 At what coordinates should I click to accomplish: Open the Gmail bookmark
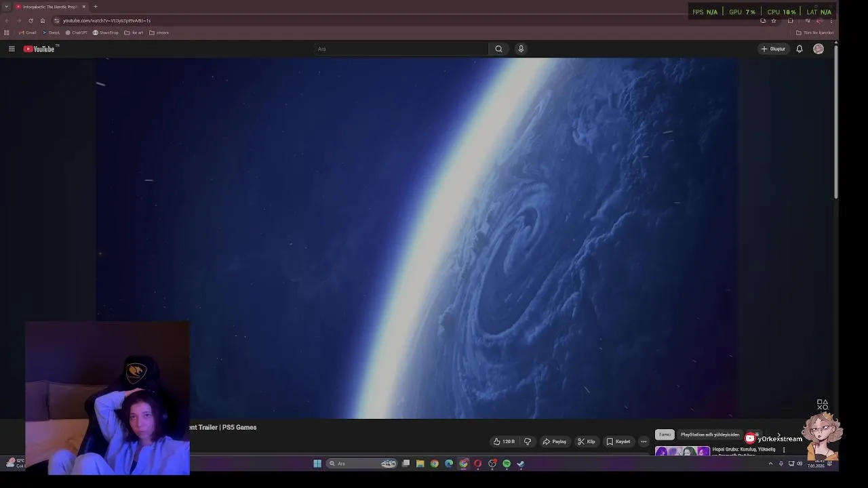(x=28, y=33)
